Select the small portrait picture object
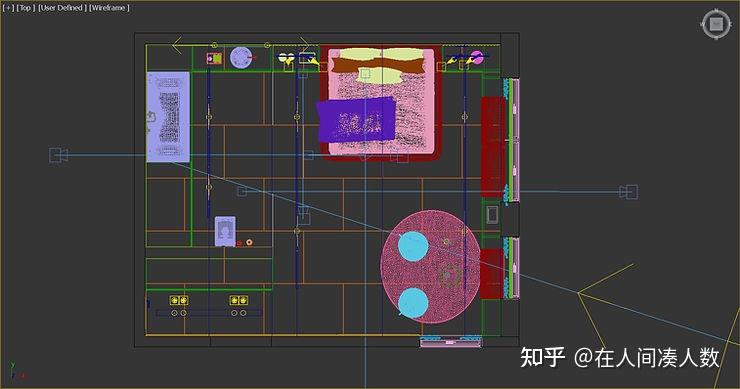The image size is (740, 389). tap(225, 231)
